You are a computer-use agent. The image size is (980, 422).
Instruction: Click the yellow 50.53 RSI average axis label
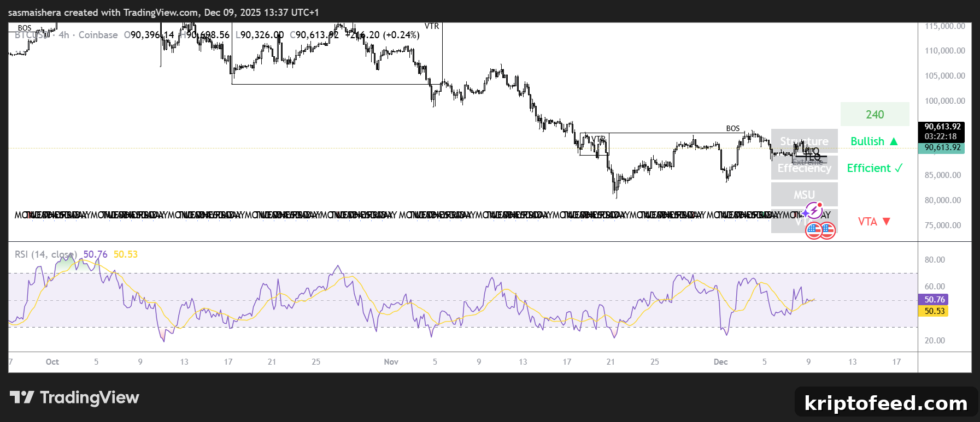[934, 311]
